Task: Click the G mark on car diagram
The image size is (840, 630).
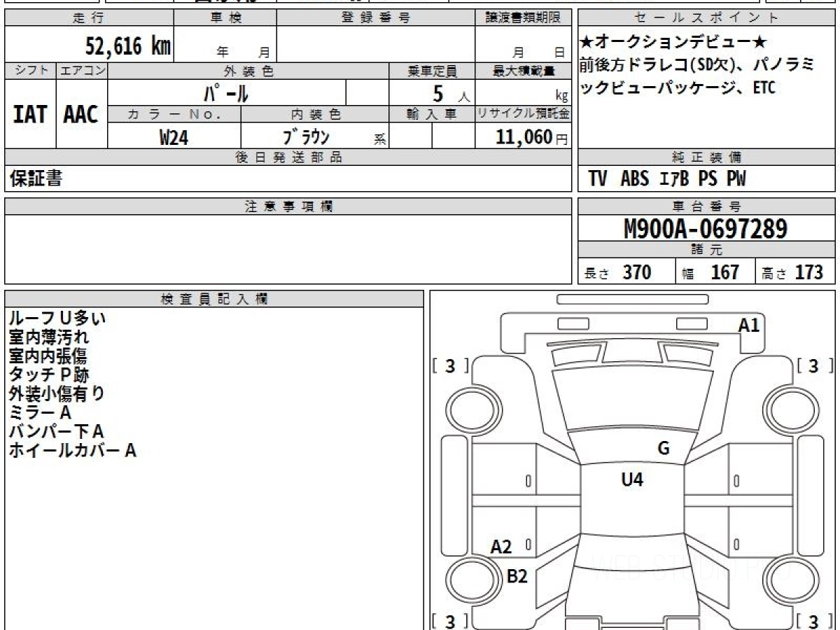Action: pos(664,449)
